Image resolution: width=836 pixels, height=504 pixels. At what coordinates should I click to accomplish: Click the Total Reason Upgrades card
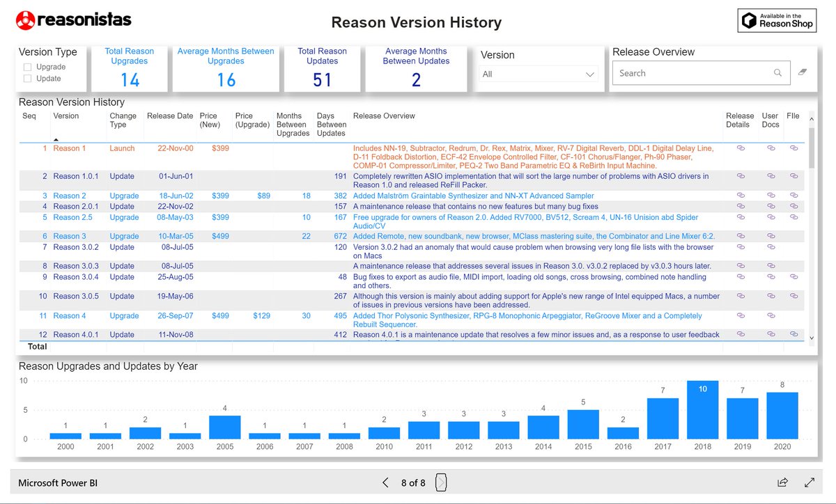point(130,69)
